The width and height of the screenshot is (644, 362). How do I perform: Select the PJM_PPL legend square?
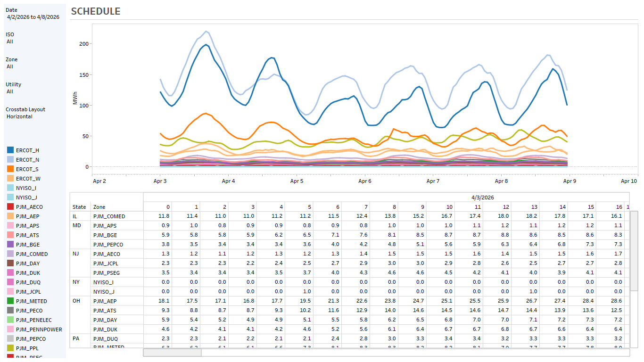(10, 348)
